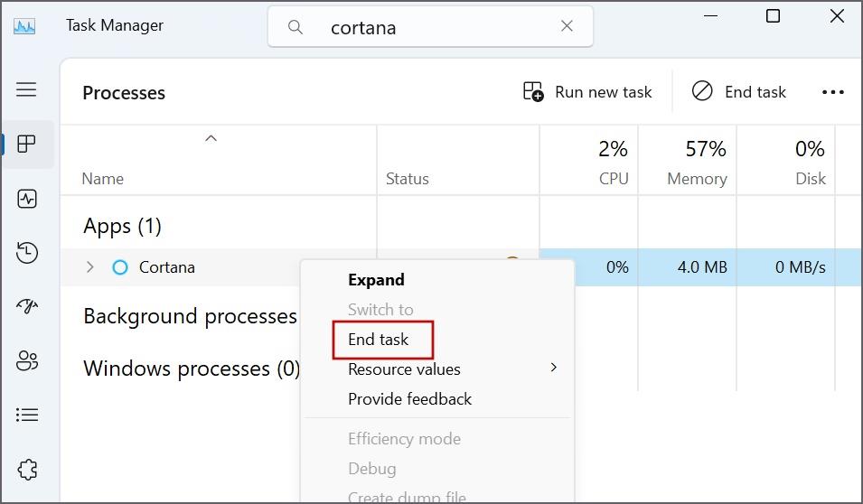This screenshot has width=863, height=504.
Task: Sort by the CPU column header
Action: click(x=614, y=179)
